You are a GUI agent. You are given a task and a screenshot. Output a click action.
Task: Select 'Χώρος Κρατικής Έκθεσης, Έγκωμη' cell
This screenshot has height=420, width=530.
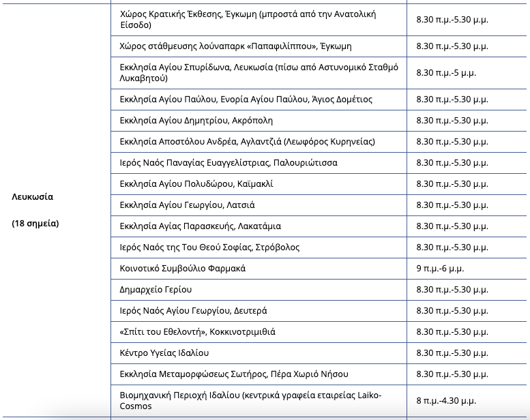coord(259,20)
